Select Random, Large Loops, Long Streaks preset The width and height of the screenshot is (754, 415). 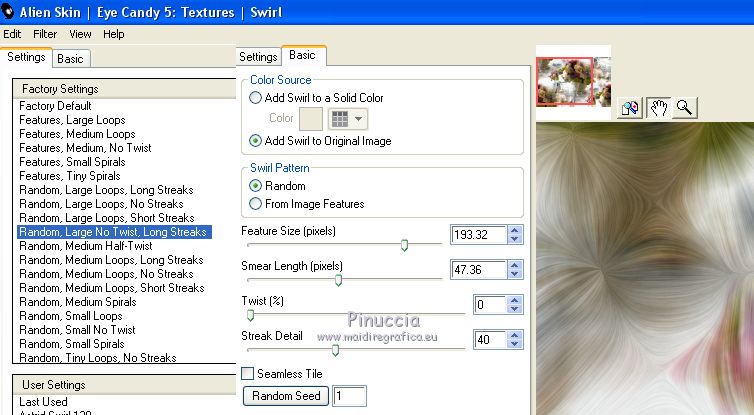[106, 189]
